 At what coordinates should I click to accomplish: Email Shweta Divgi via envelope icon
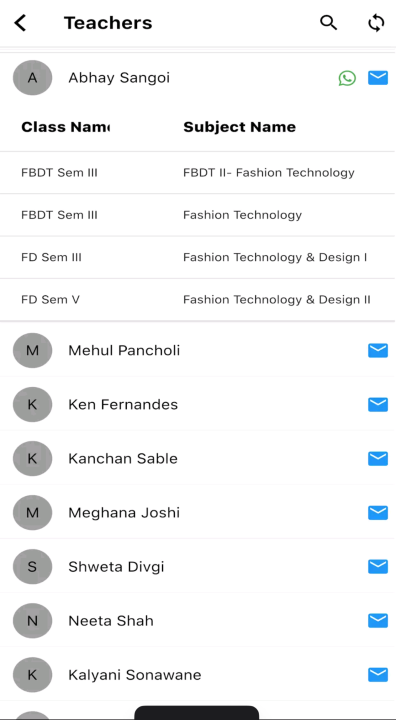[378, 567]
